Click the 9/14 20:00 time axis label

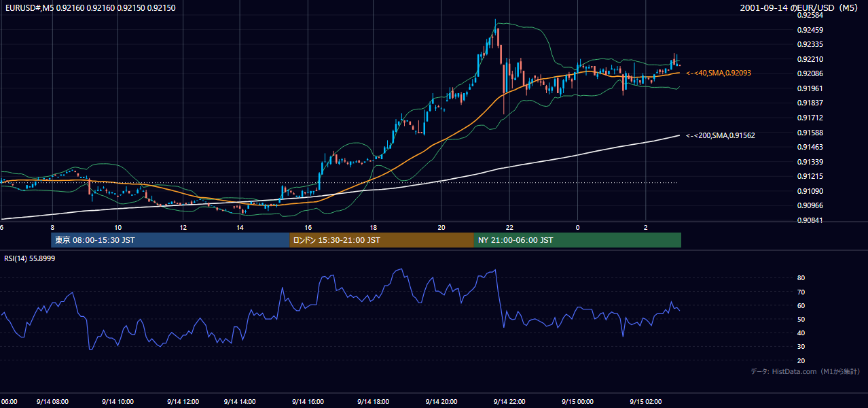click(441, 401)
